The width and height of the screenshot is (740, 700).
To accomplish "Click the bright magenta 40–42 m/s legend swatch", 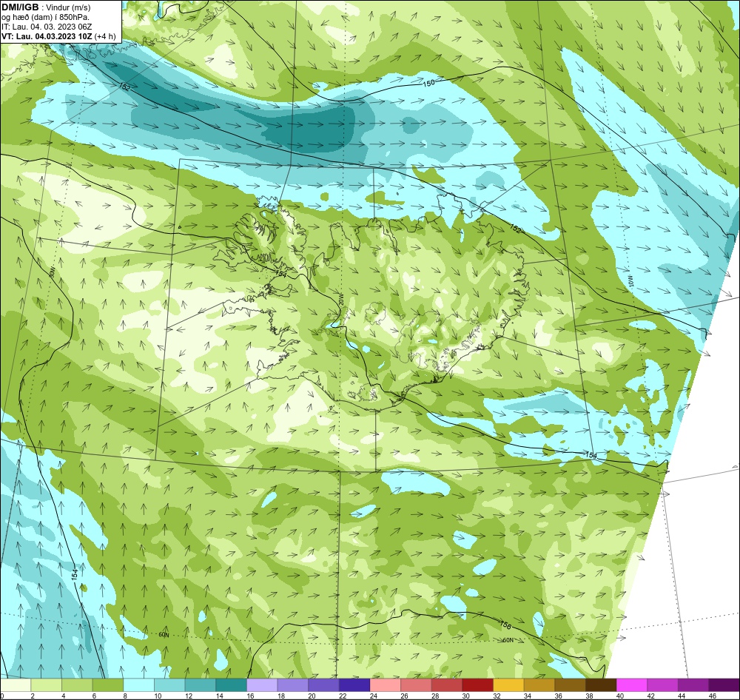I will click(x=631, y=684).
